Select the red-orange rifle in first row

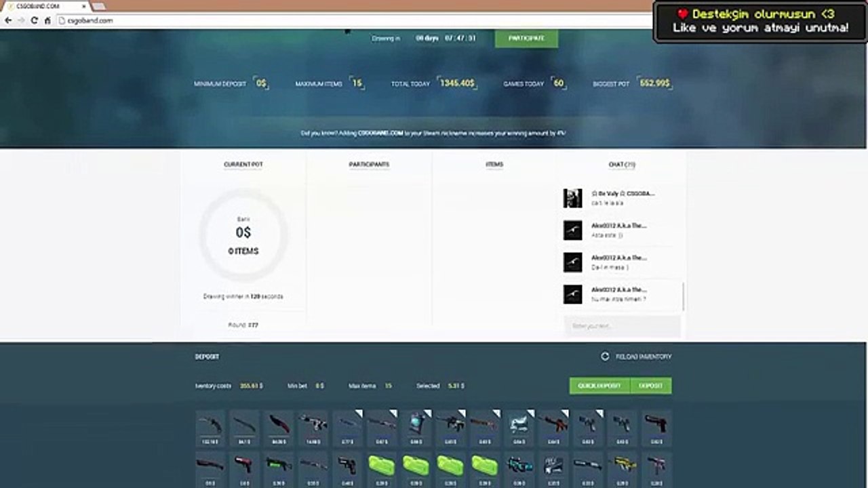554,428
